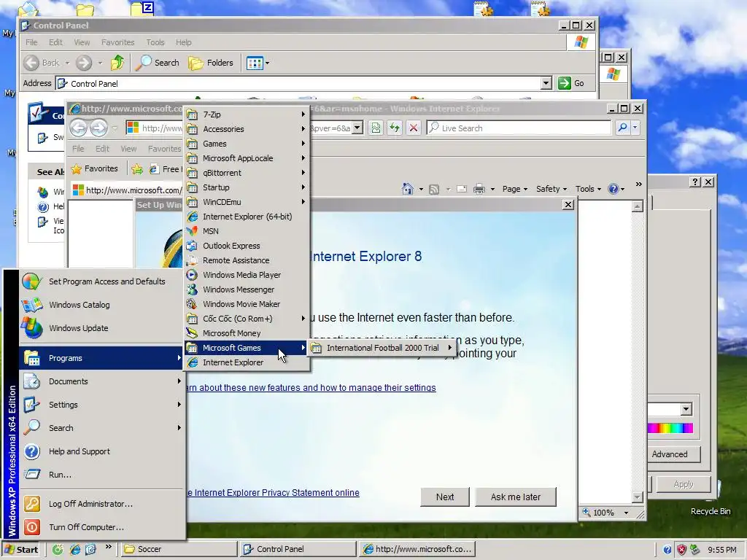
Task: Click the Internet Explorer icon at the menu bottom
Action: 192,362
